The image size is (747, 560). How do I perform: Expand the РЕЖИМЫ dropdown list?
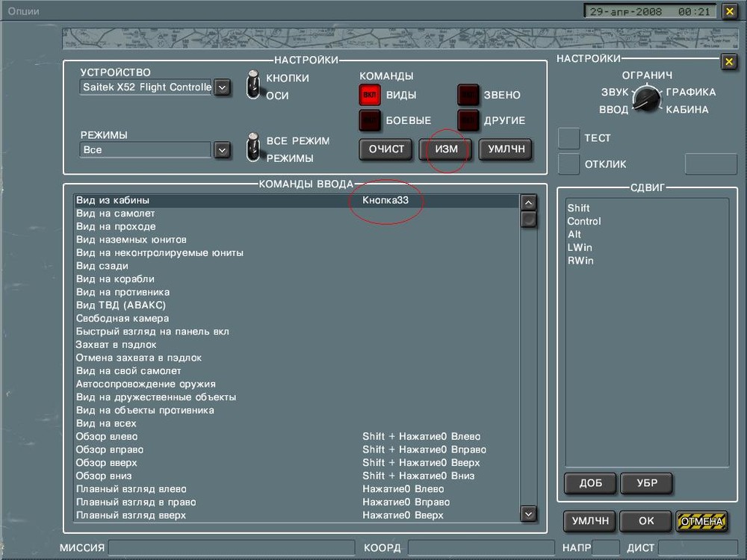[x=222, y=150]
